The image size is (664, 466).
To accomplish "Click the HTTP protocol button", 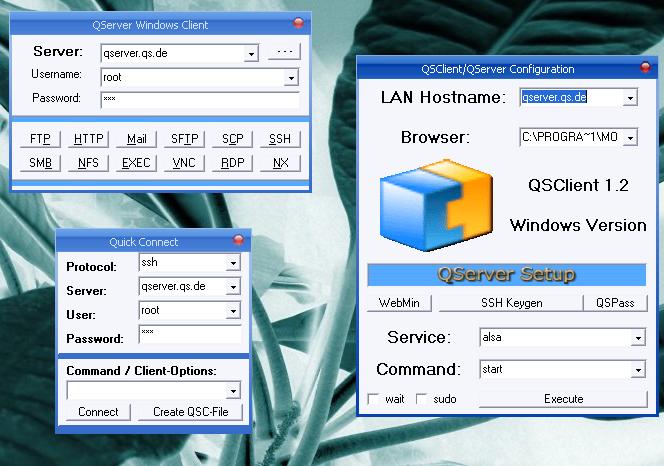I will (x=89, y=139).
